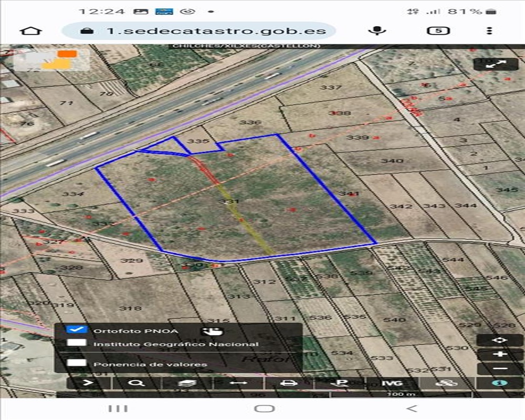Enable Instituto Geográfico Nacional layer

pyautogui.click(x=77, y=343)
